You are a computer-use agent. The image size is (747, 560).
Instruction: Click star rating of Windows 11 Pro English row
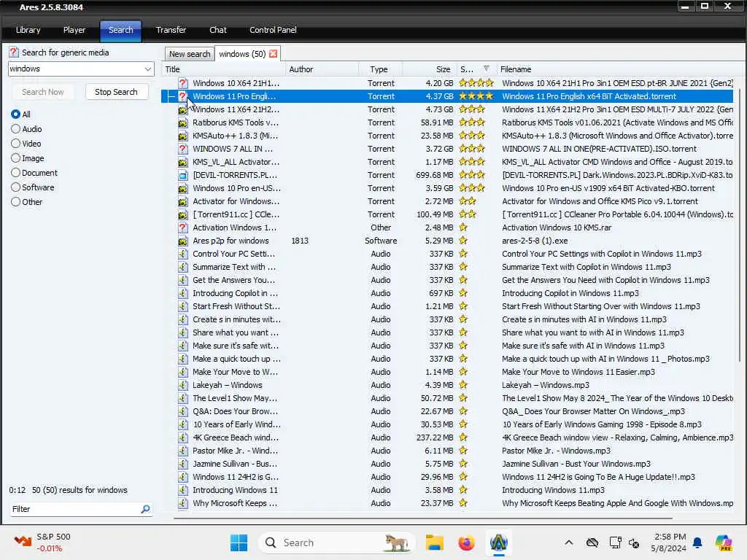coord(476,96)
